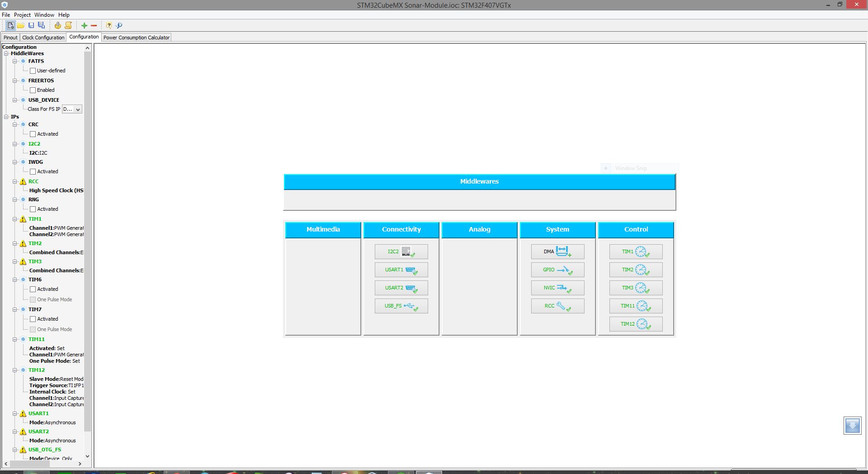
Task: Activate CRC checkbox
Action: 33,134
